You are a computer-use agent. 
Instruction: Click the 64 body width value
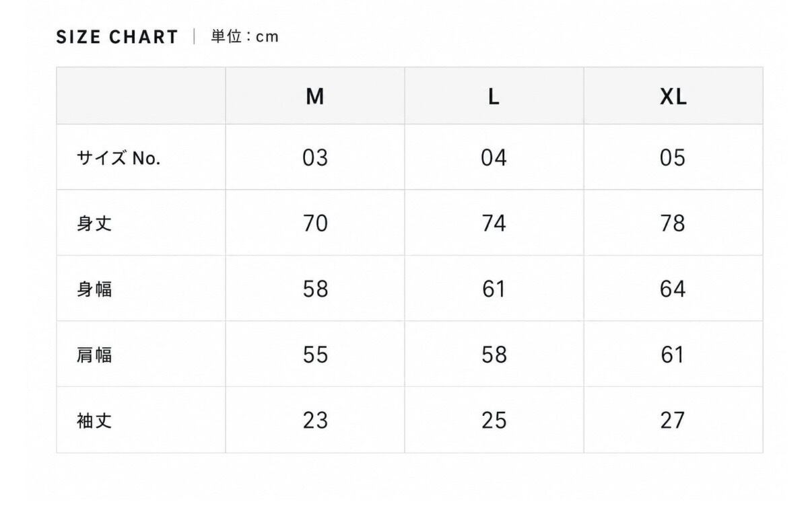673,289
